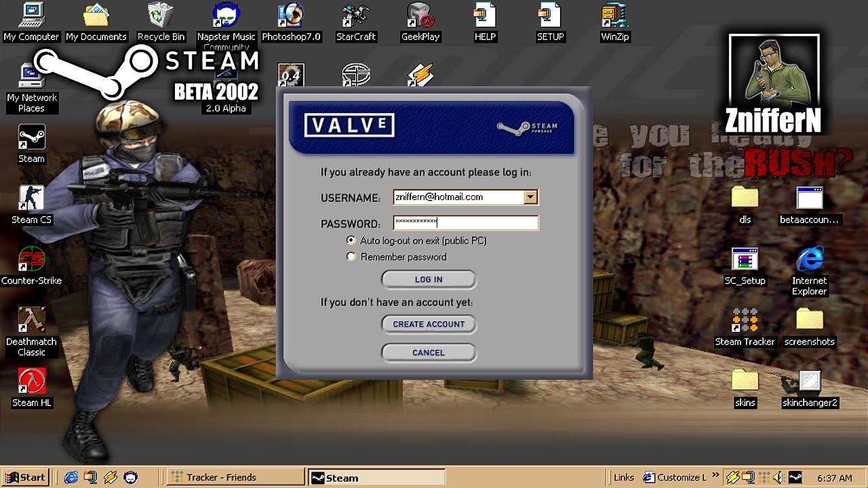This screenshot has height=488, width=868.
Task: Open the GeekPlay desktop shortcut
Action: point(420,15)
